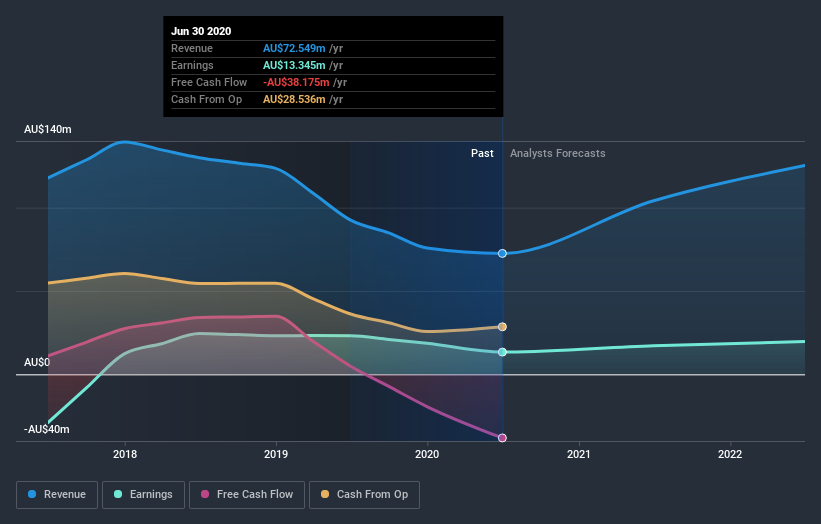The image size is (821, 524).
Task: Click the teal dot in Earnings legend
Action: click(118, 494)
